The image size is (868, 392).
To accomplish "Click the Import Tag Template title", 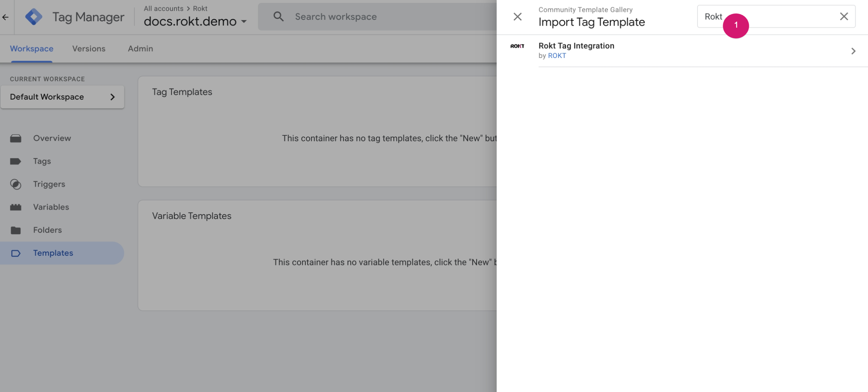I will [592, 22].
